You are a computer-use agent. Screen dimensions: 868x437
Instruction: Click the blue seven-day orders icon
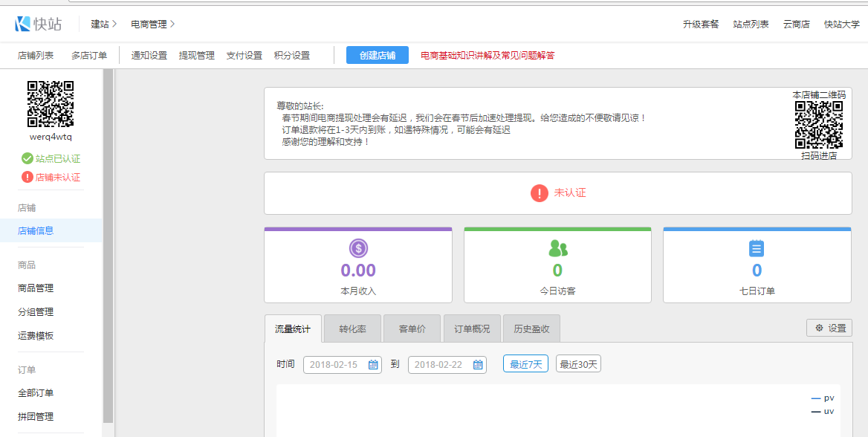tap(757, 248)
